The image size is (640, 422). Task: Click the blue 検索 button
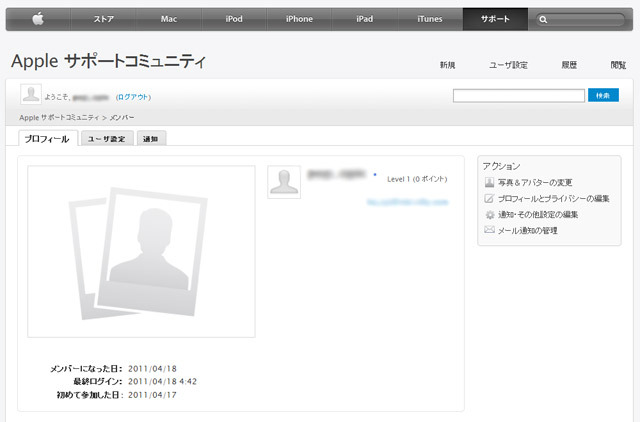tap(603, 95)
